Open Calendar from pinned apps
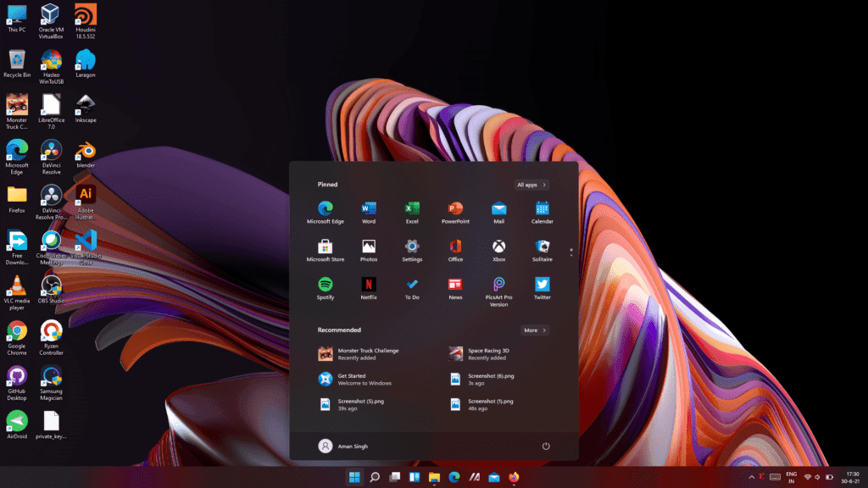Image resolution: width=868 pixels, height=488 pixels. 542,213
